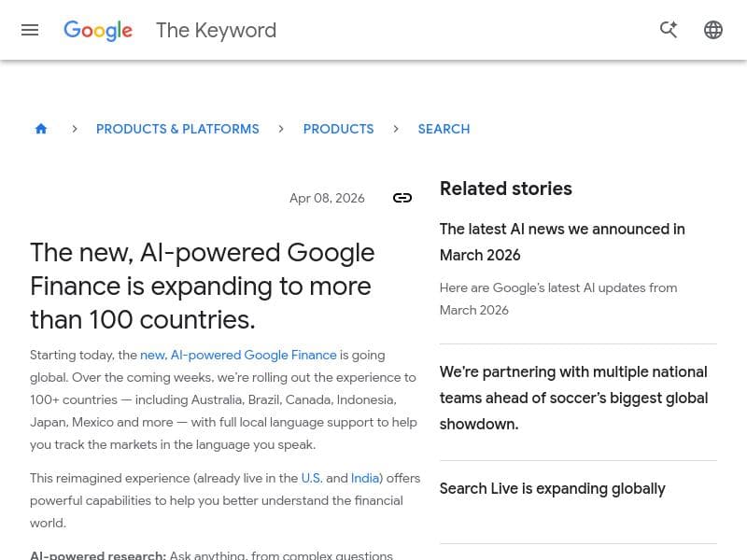Go to The Keyword homepage title
This screenshot has height=560, width=747.
(x=216, y=30)
